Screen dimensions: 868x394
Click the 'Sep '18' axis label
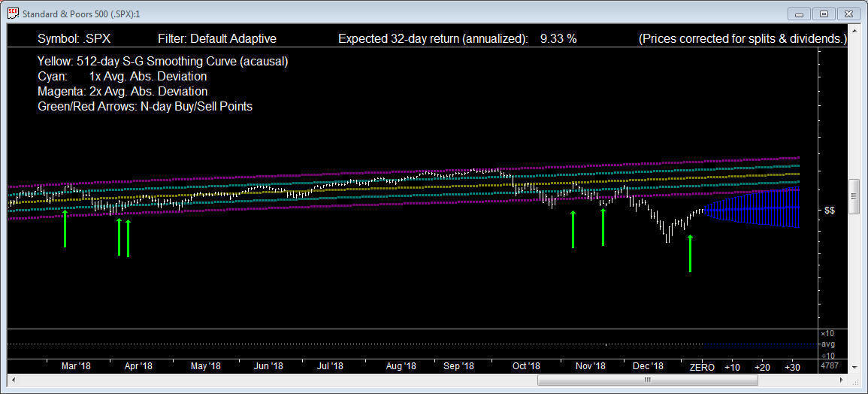(459, 366)
